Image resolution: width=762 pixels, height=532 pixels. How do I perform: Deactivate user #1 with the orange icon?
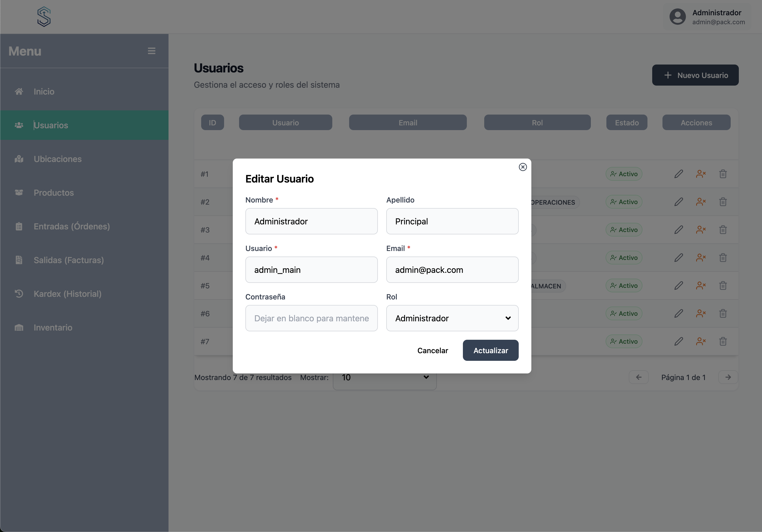(x=701, y=174)
